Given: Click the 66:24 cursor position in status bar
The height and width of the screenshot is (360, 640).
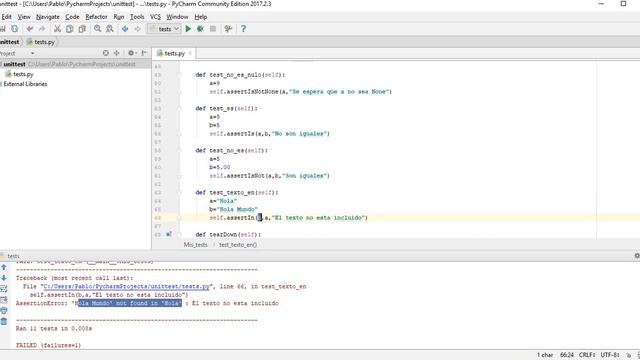Looking at the screenshot, I should (567, 355).
